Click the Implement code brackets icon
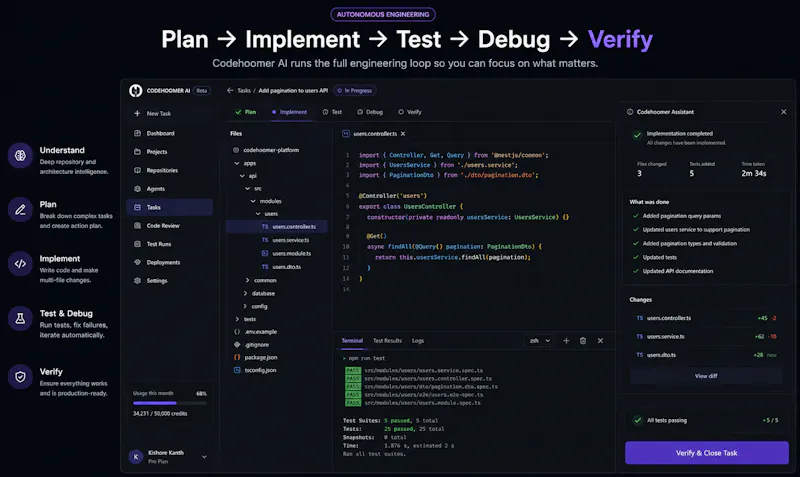The image size is (800, 477). 20,264
